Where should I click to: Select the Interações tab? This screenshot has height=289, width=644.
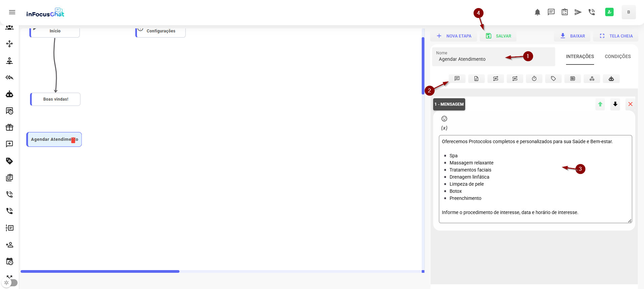[x=580, y=56]
